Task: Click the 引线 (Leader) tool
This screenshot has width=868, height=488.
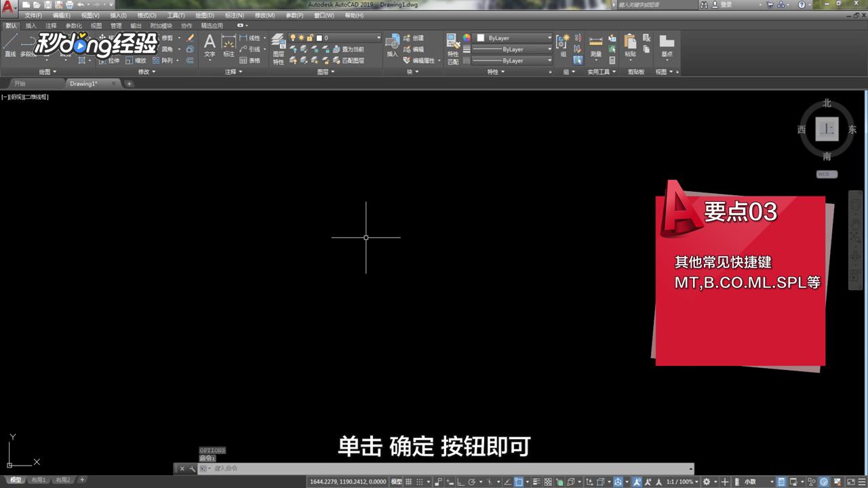Action: pyautogui.click(x=250, y=49)
